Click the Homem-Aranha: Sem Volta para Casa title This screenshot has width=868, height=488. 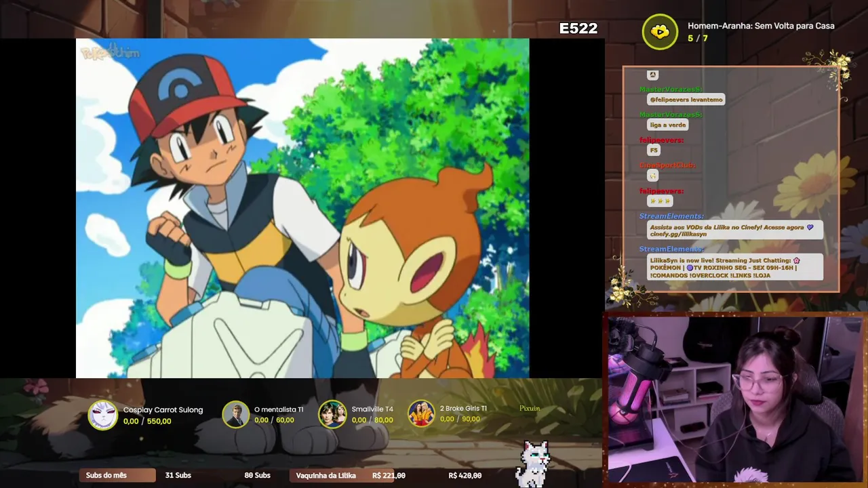click(761, 26)
